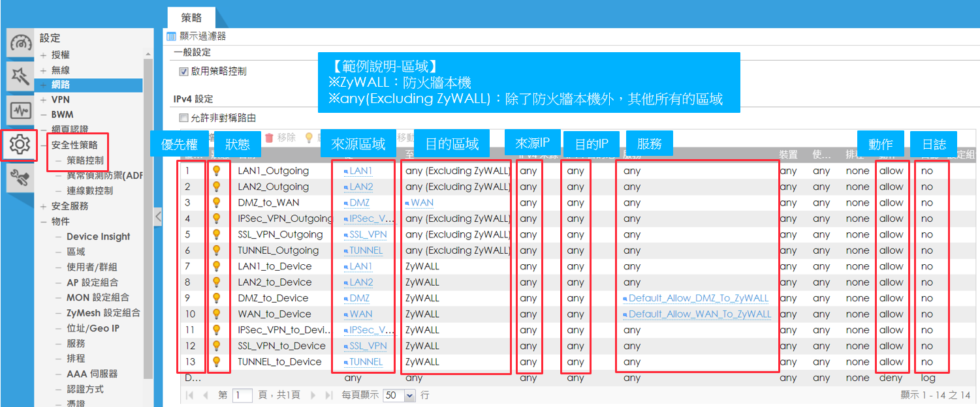Expand the 授權 tree node
The height and width of the screenshot is (407, 980).
(44, 55)
